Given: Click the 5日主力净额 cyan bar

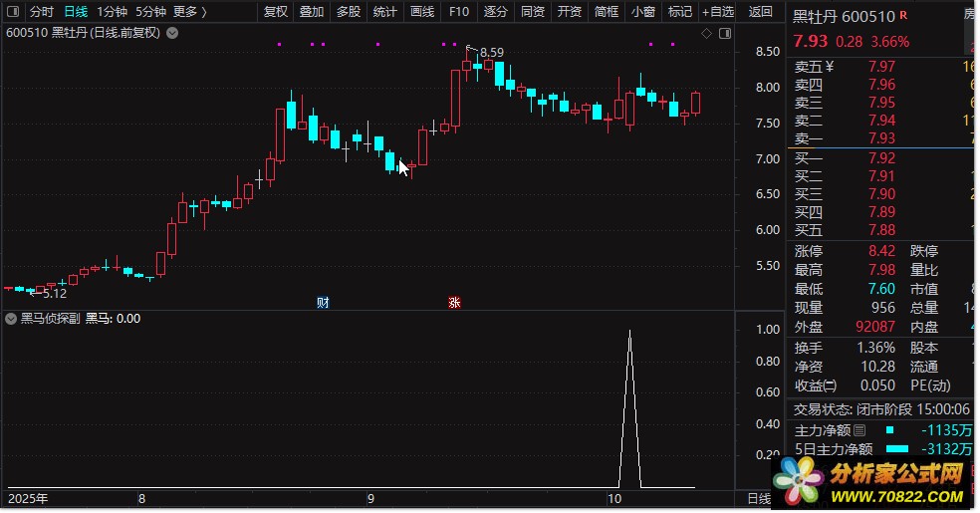Looking at the screenshot, I should [897, 449].
